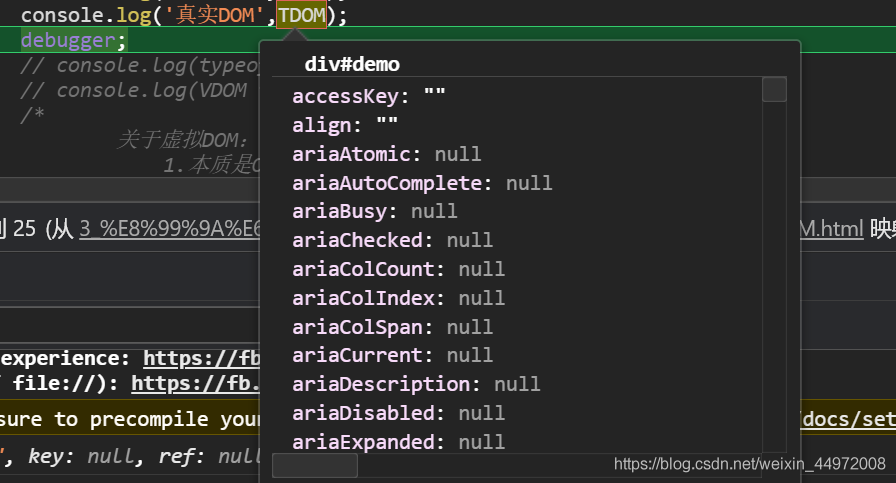Open the https://fb link after 'experience:'
The width and height of the screenshot is (896, 483).
202,358
